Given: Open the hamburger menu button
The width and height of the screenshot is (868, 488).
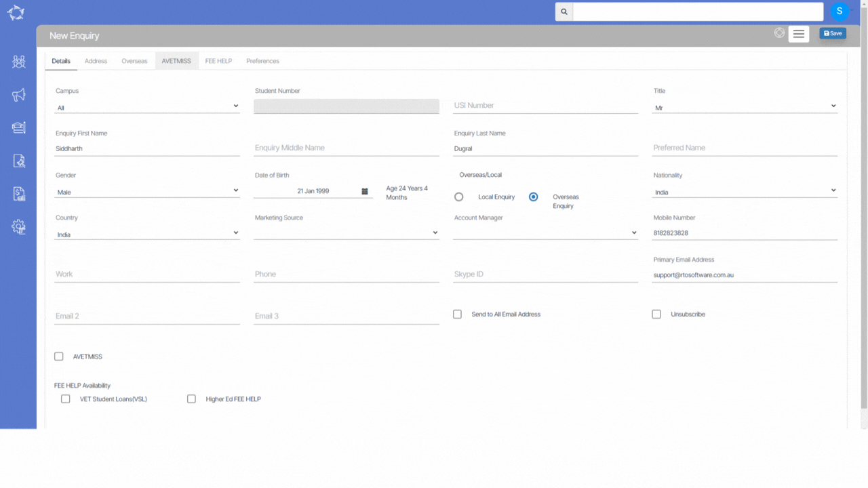Looking at the screenshot, I should pyautogui.click(x=799, y=34).
